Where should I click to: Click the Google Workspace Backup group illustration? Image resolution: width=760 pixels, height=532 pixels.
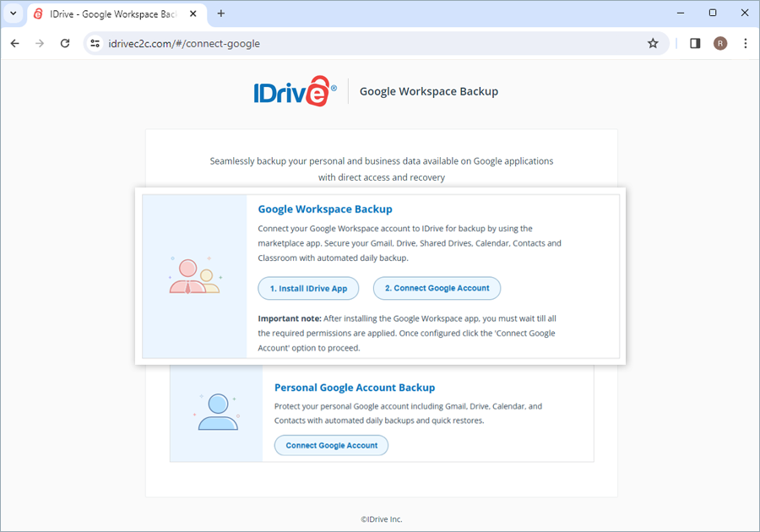(196, 275)
